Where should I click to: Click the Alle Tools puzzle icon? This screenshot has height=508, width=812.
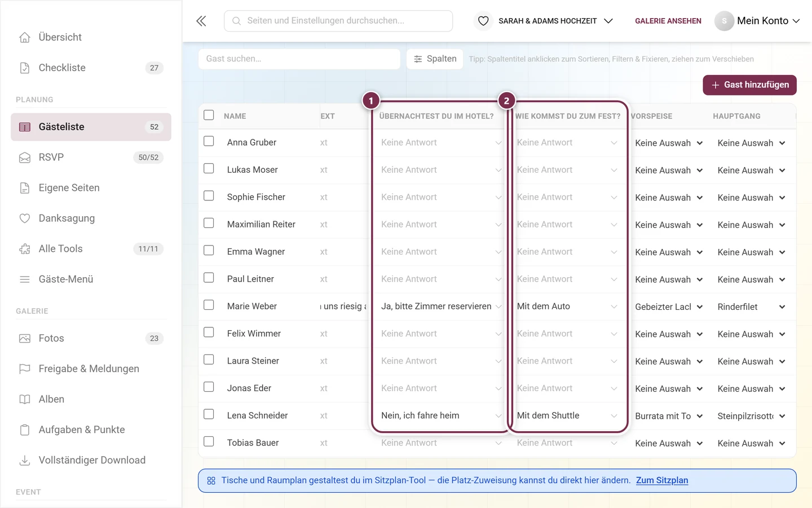[x=25, y=249]
